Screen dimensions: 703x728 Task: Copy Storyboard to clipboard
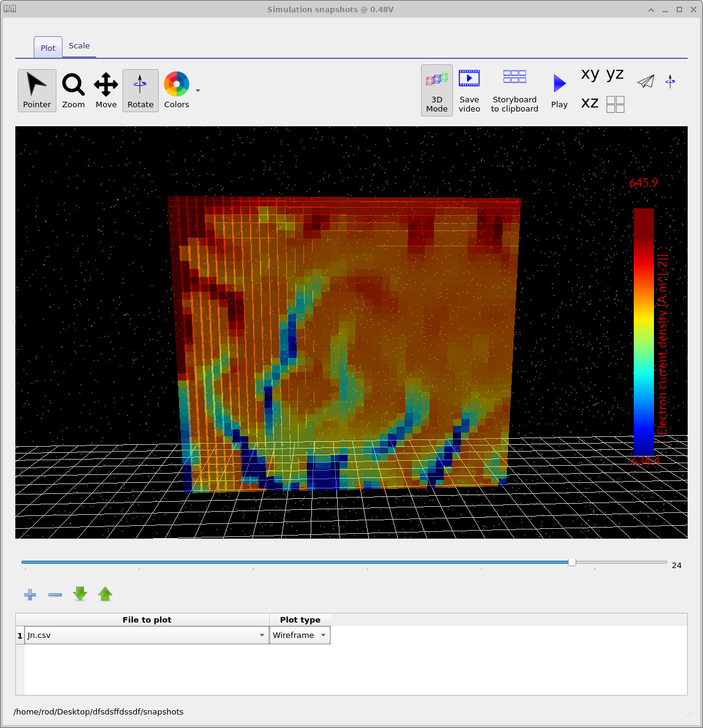(514, 90)
